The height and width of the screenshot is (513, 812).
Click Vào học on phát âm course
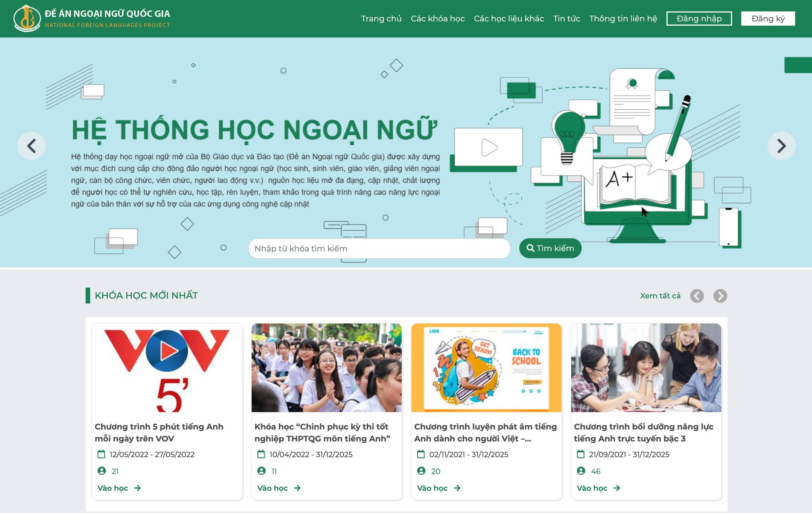point(439,488)
